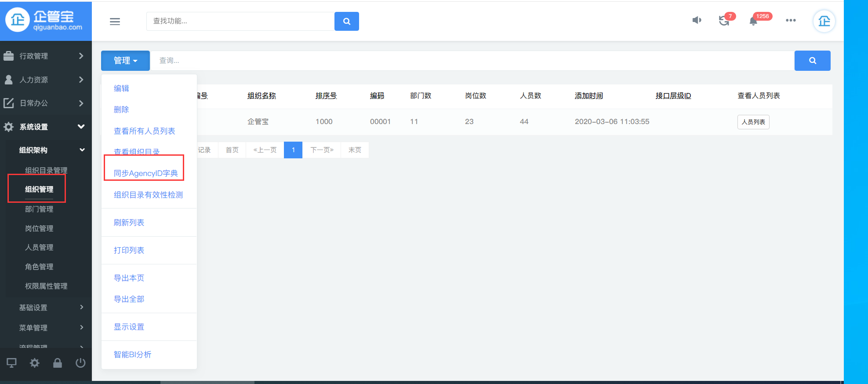The width and height of the screenshot is (868, 384).
Task: Open the three-dots more options icon
Action: tap(791, 20)
